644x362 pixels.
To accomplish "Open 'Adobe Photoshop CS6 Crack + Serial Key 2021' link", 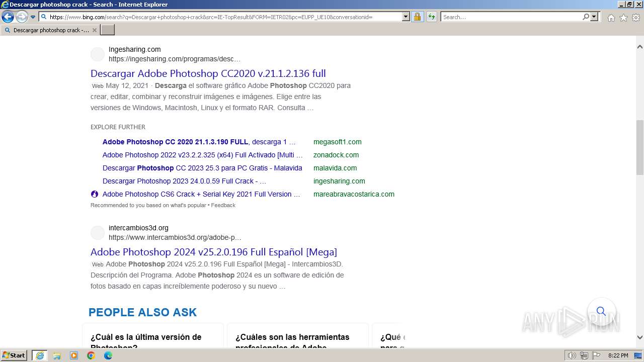I will [x=201, y=194].
